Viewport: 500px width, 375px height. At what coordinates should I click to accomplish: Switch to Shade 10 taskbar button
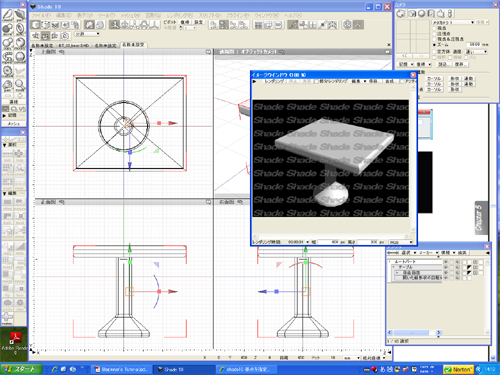[x=184, y=369]
